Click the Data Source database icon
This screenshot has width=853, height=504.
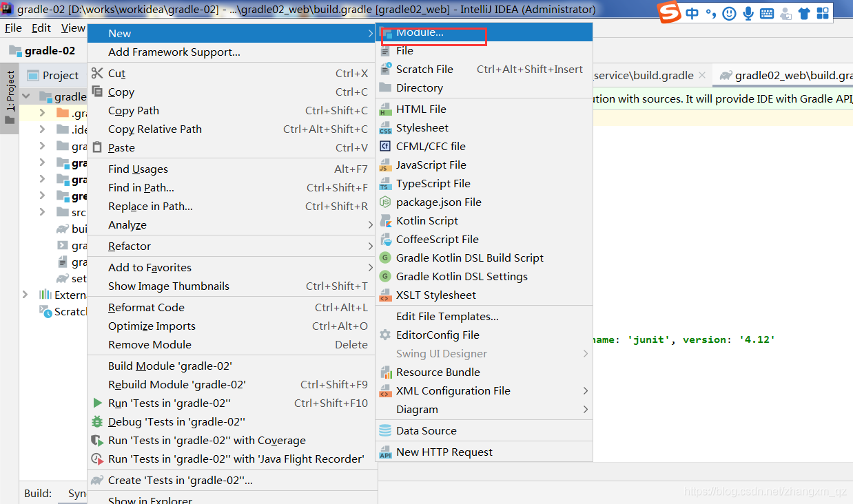point(385,431)
